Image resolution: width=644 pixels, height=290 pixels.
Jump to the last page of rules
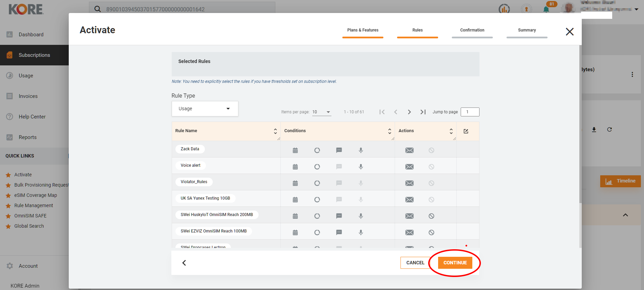click(x=423, y=112)
